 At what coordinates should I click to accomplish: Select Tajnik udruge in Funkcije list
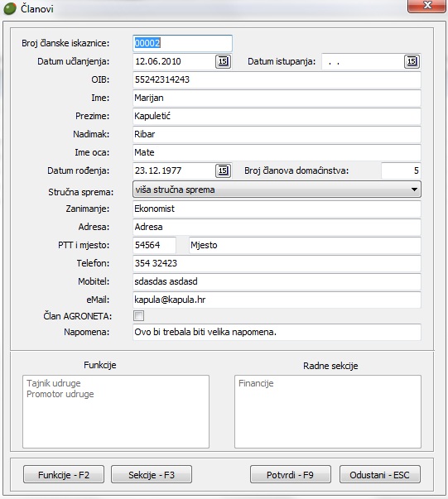point(54,383)
